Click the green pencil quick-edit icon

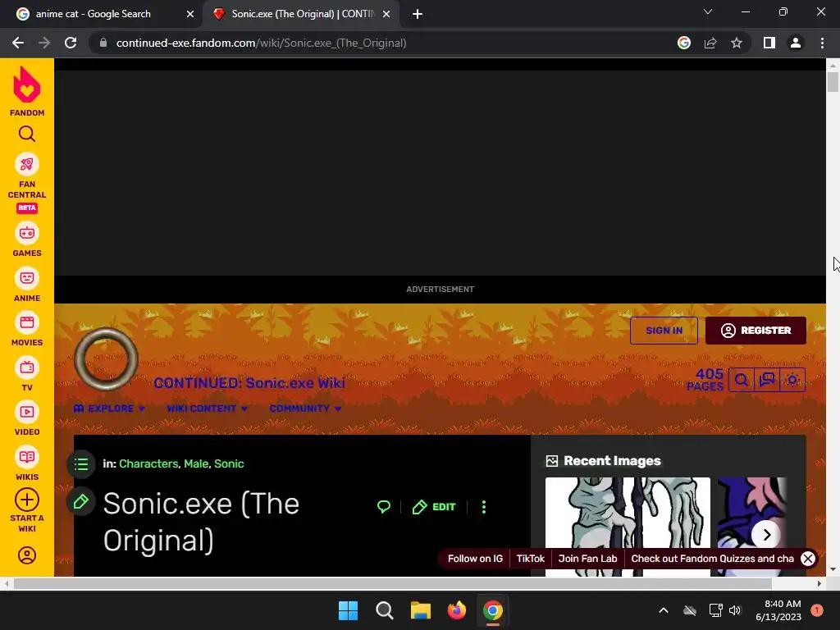click(81, 502)
